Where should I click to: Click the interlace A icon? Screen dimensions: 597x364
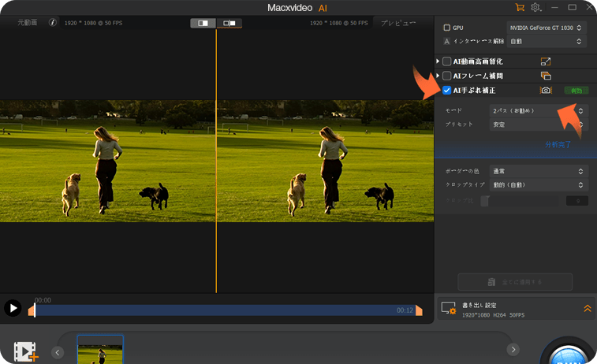(x=446, y=41)
